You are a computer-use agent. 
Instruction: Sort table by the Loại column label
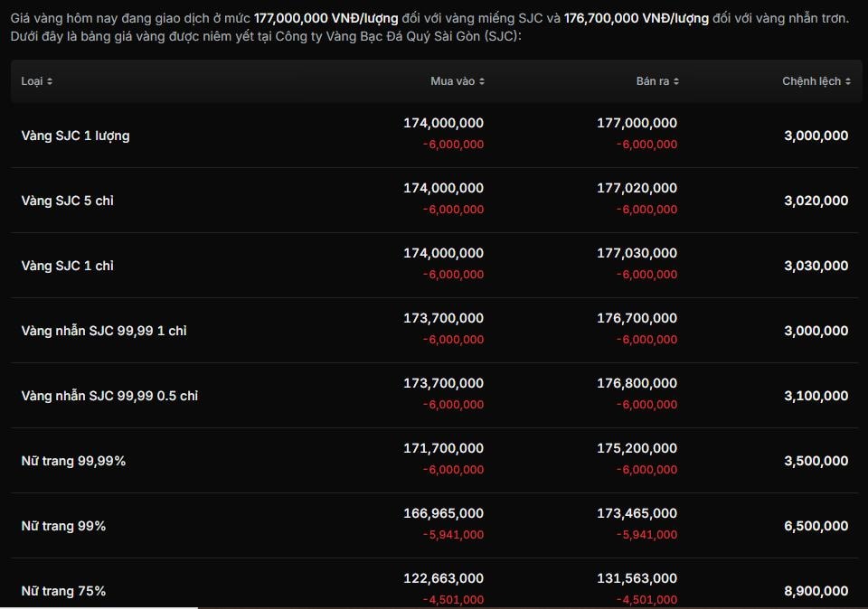pos(32,81)
